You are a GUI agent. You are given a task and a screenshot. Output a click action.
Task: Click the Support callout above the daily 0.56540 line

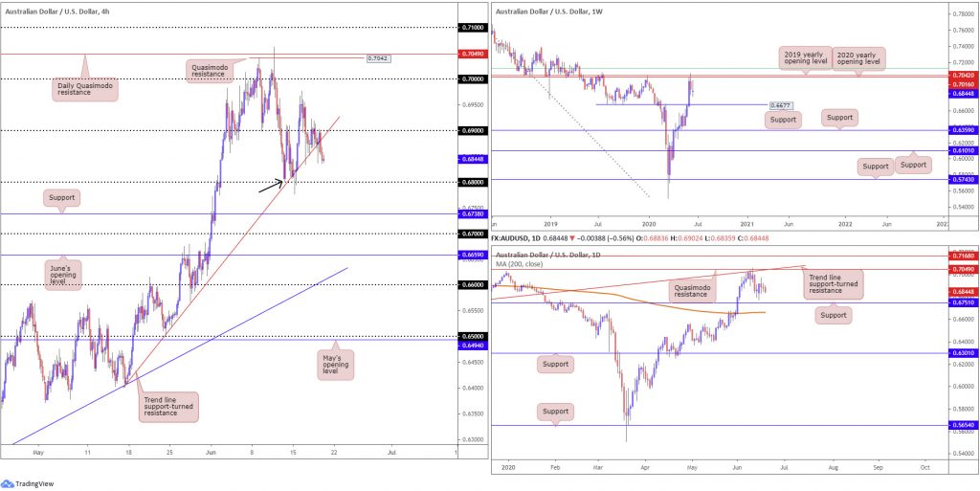556,412
